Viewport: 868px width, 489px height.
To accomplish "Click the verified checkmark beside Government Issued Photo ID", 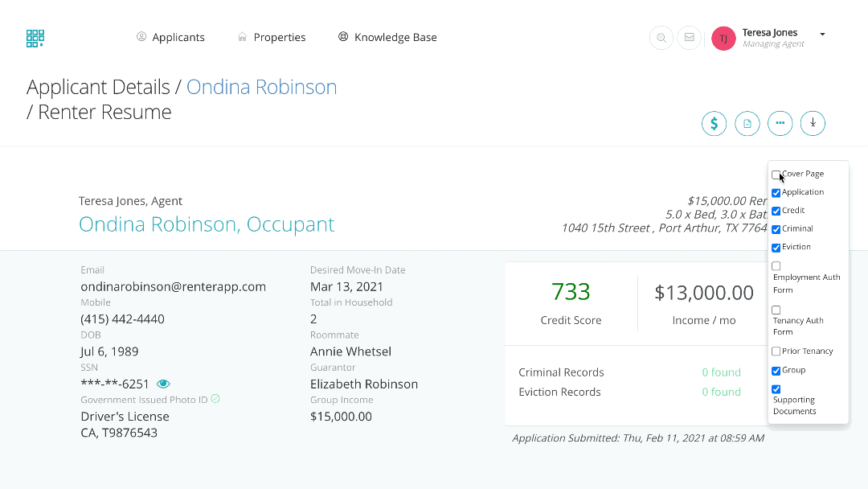I will (215, 399).
